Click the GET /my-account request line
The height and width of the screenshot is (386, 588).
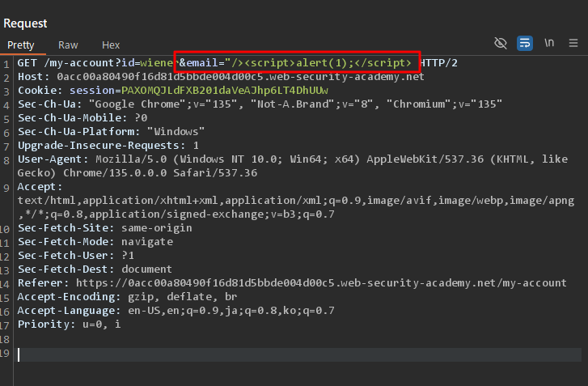click(x=237, y=62)
